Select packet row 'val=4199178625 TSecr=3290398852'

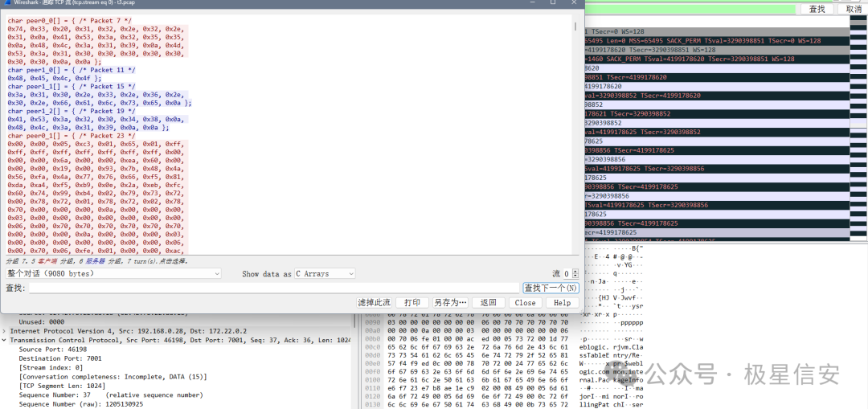point(717,133)
